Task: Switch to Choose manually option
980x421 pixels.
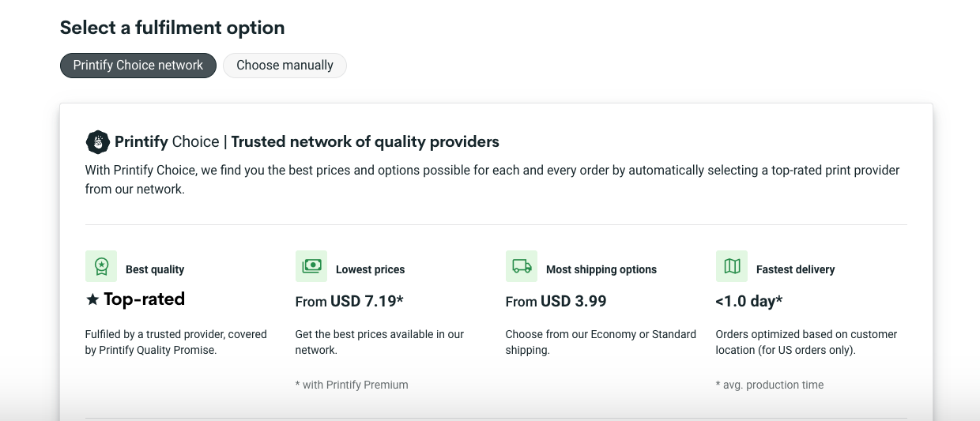Action: (285, 66)
